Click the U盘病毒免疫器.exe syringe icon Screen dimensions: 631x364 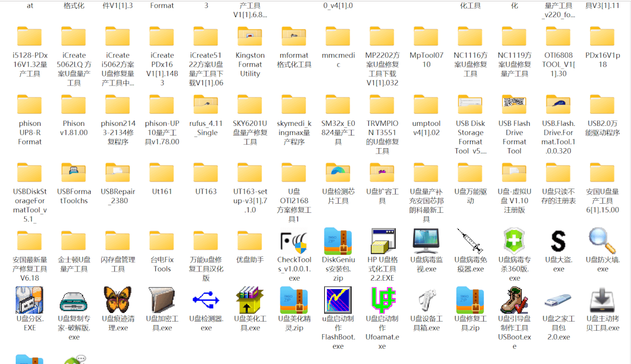click(x=470, y=241)
